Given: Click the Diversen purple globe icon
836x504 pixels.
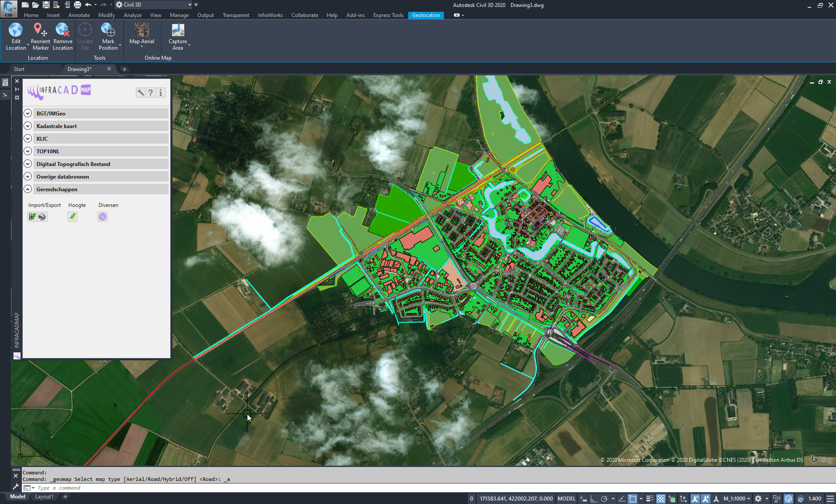Looking at the screenshot, I should pos(102,217).
